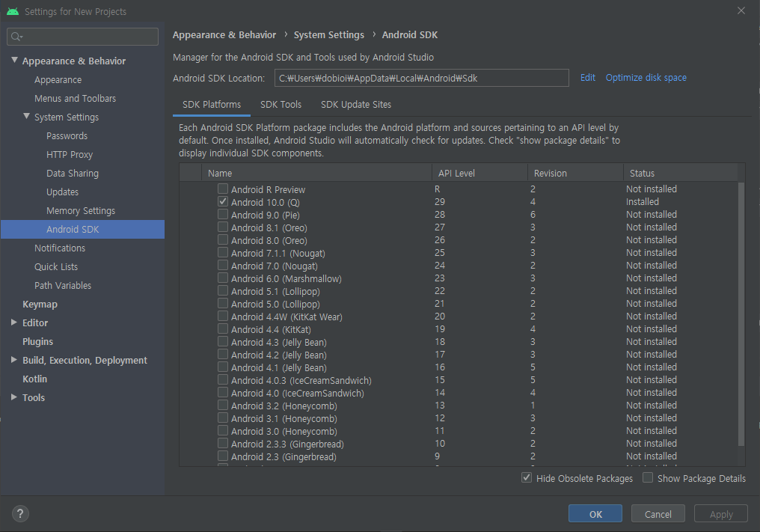Sort by the Name column header

pyautogui.click(x=316, y=173)
